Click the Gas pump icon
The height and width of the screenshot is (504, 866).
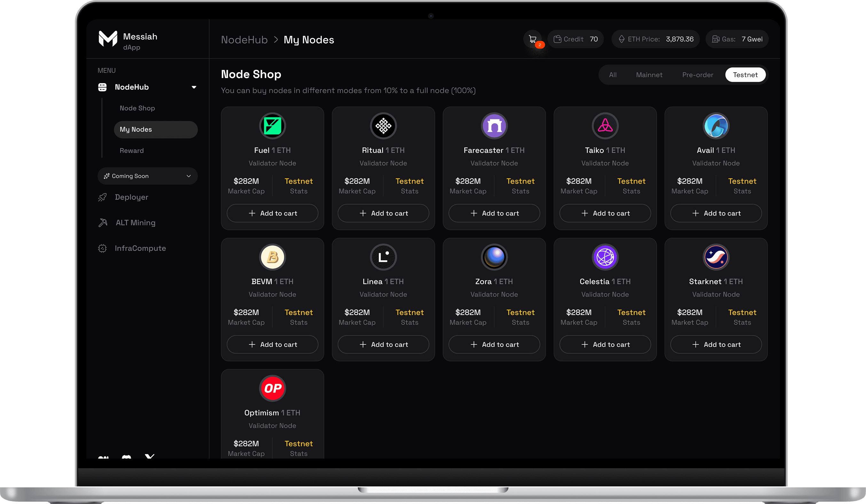tap(715, 39)
